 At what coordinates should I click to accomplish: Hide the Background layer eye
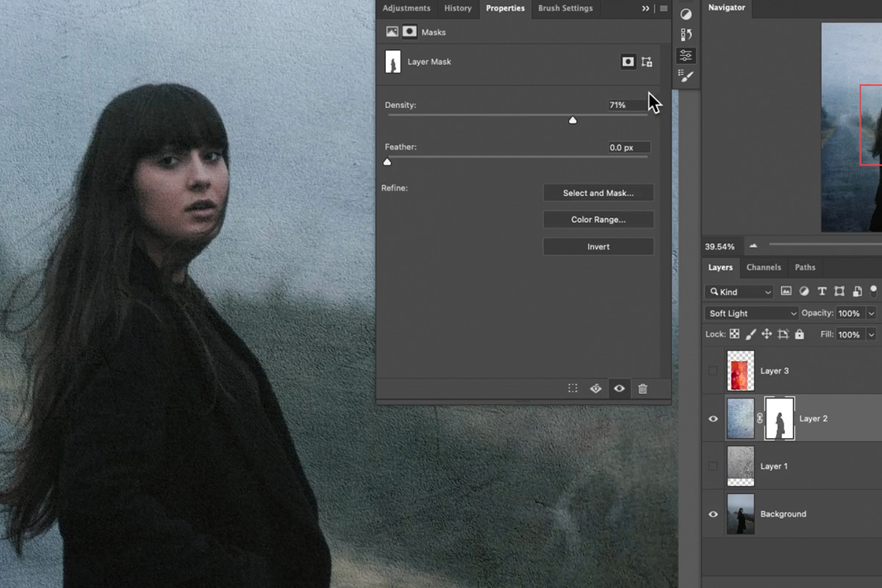tap(713, 514)
